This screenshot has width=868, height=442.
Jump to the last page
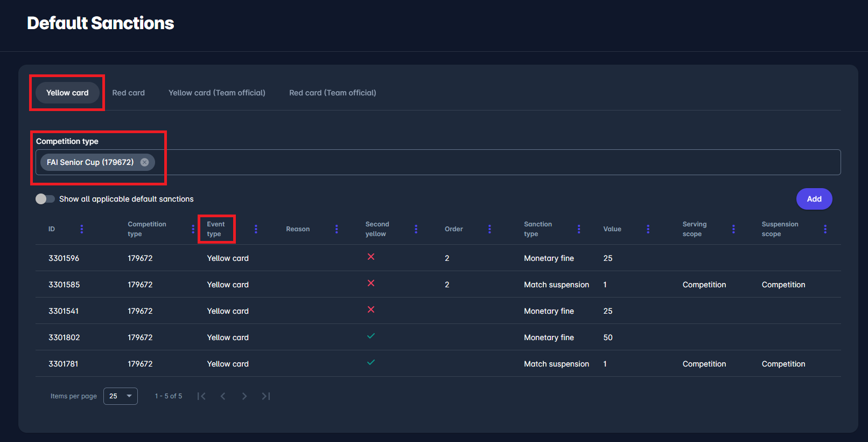(x=266, y=396)
